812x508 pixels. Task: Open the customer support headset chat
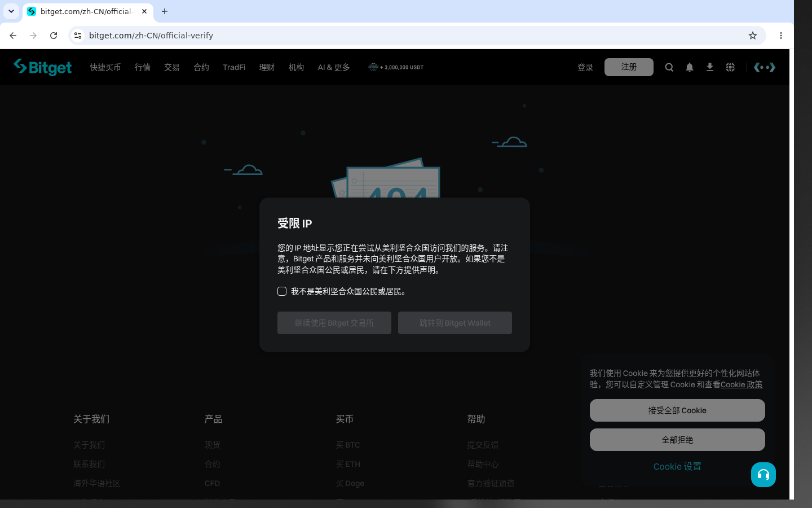pos(764,475)
